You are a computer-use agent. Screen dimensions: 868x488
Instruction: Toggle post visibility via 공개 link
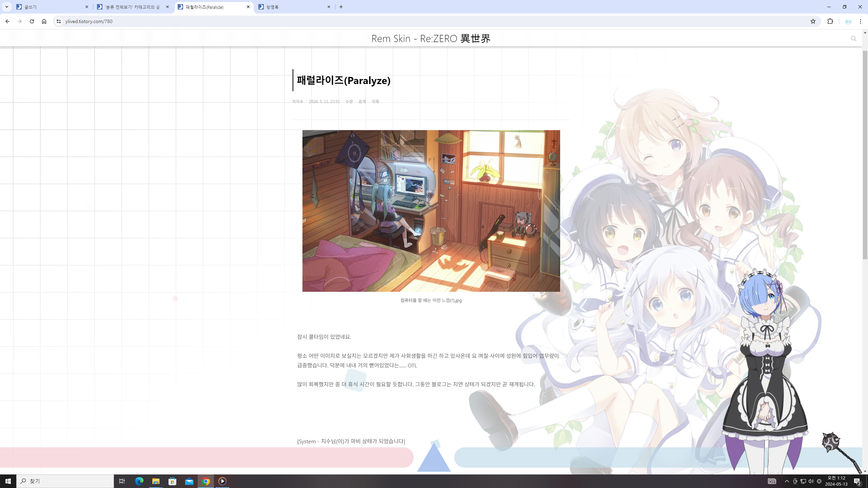362,101
